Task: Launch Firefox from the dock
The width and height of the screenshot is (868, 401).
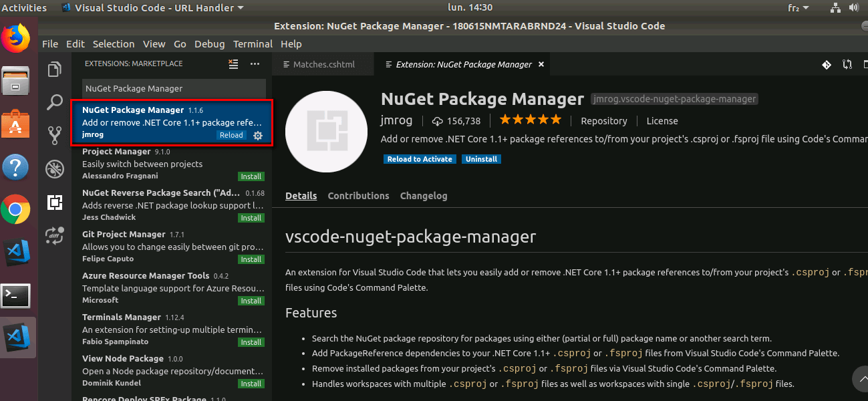Action: click(15, 38)
